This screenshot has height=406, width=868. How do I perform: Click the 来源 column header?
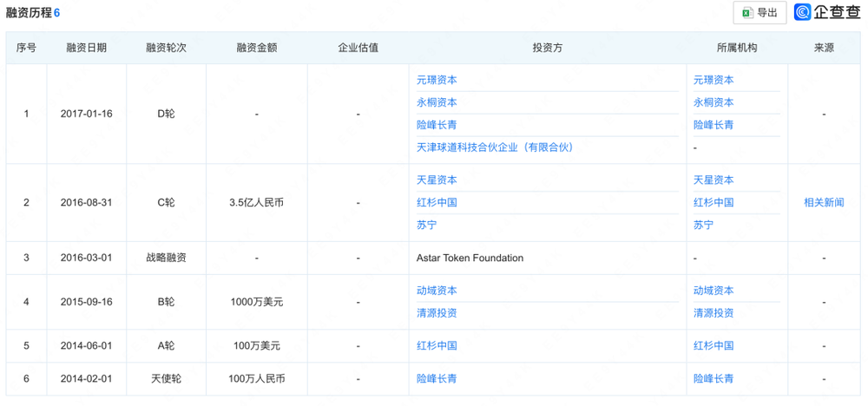[x=823, y=48]
